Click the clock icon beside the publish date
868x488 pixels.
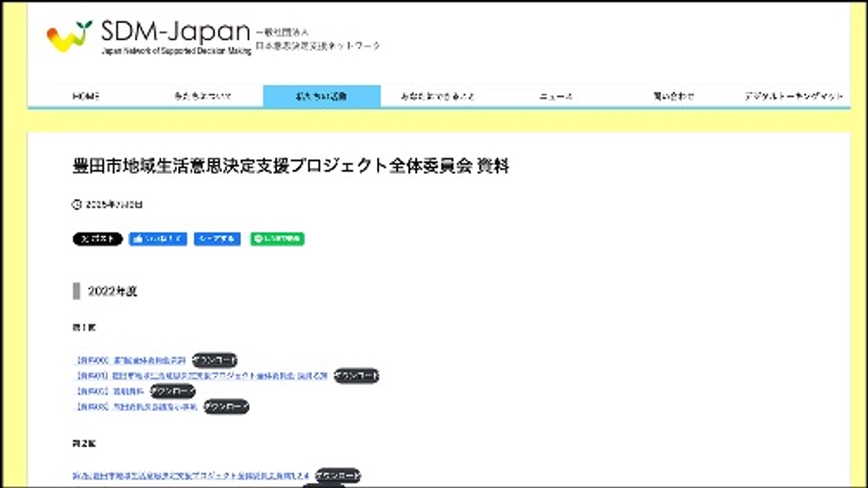coord(77,205)
